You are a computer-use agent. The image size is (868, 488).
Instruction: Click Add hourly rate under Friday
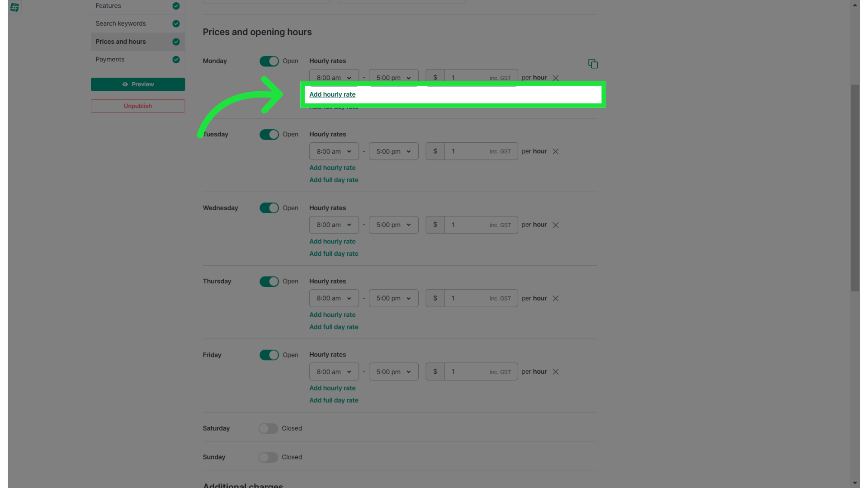(x=332, y=388)
